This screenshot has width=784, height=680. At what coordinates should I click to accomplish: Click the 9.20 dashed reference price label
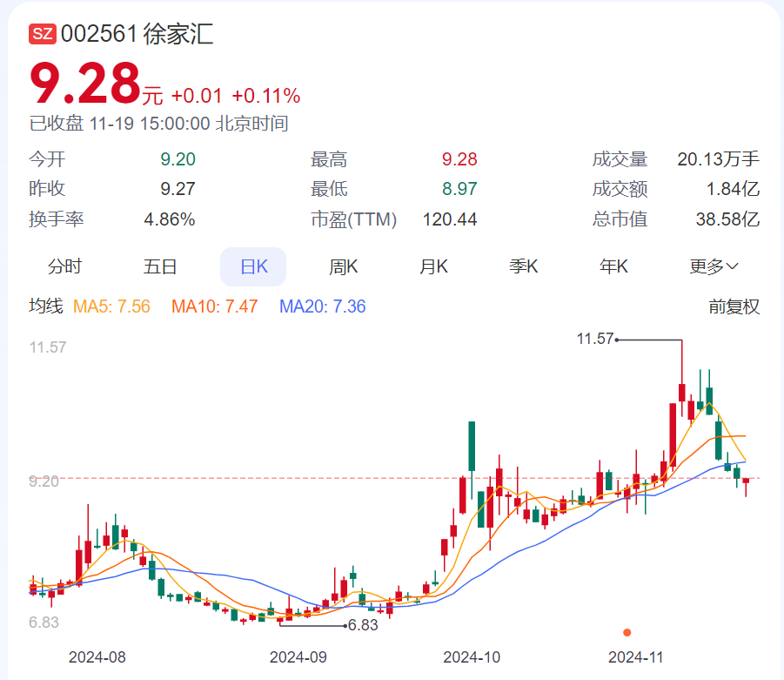[44, 481]
